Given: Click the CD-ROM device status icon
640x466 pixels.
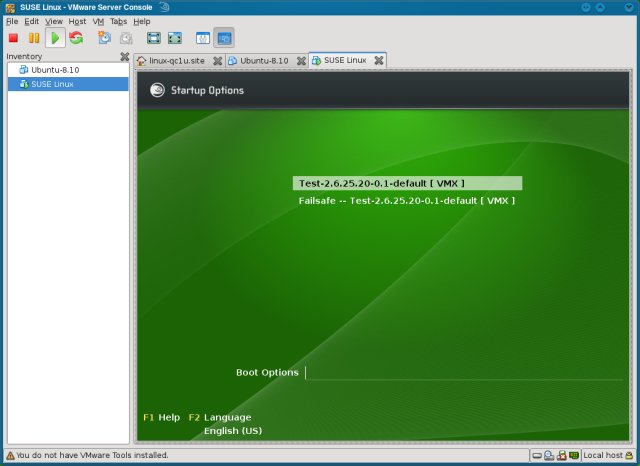Looking at the screenshot, I should coord(549,455).
